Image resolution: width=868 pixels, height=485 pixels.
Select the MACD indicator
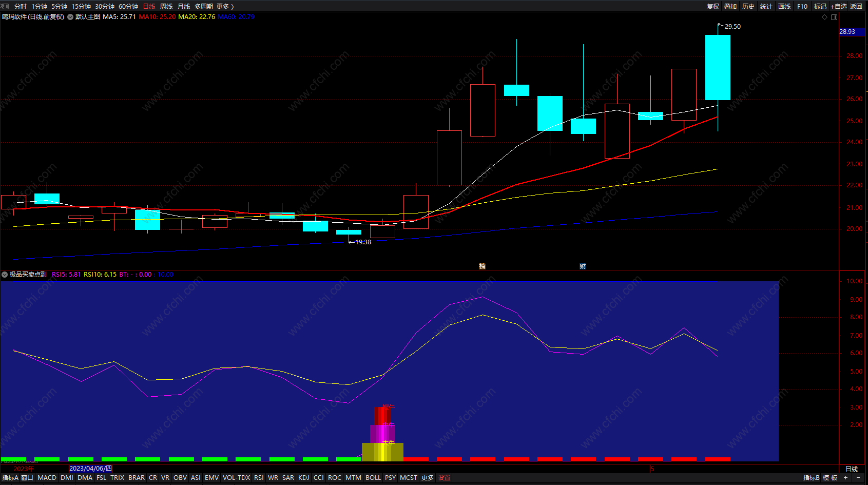click(x=47, y=478)
